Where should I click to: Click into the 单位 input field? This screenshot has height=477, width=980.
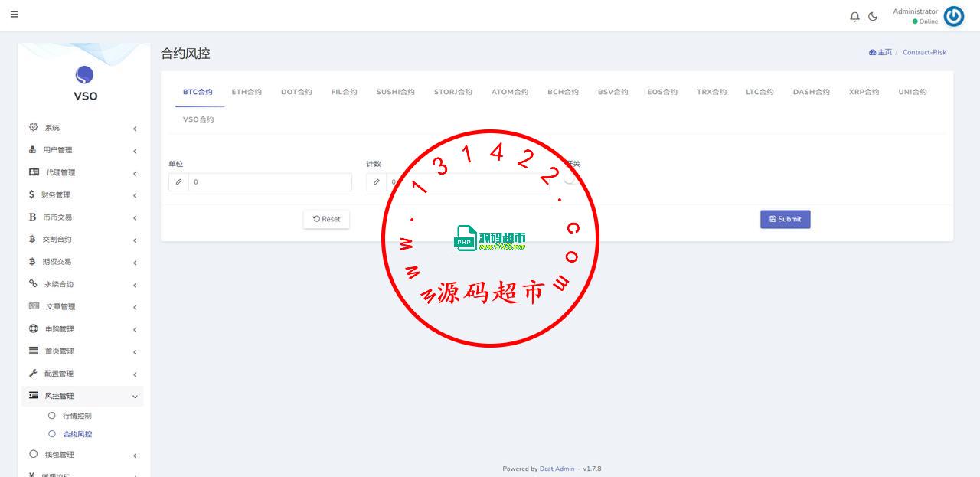270,182
